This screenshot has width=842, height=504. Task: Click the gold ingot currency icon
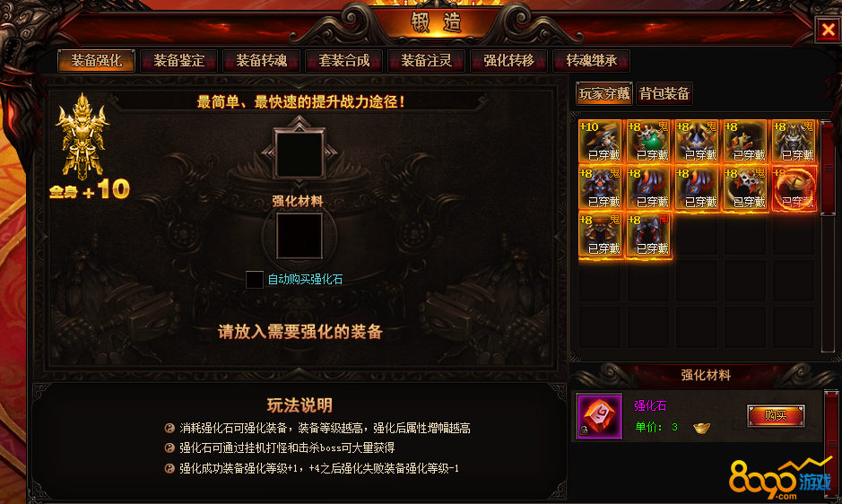tap(701, 428)
